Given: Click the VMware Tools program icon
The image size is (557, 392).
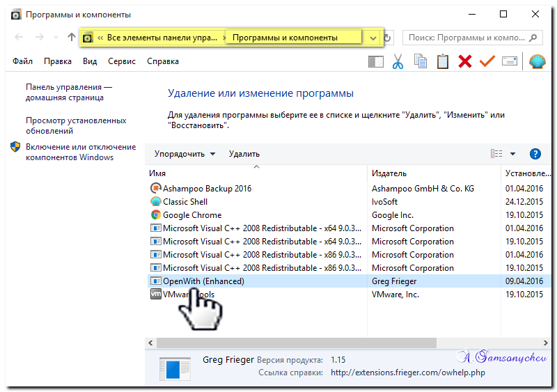Looking at the screenshot, I should pyautogui.click(x=155, y=294).
